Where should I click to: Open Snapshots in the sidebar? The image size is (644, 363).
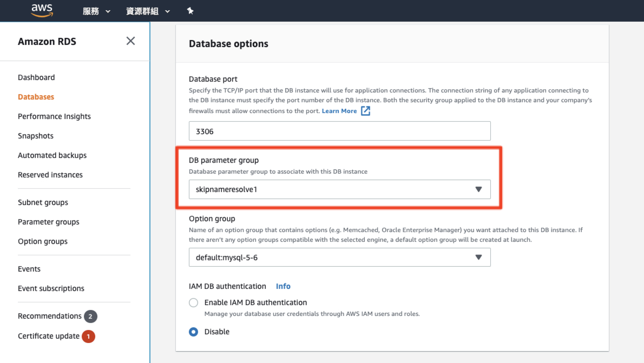point(35,136)
